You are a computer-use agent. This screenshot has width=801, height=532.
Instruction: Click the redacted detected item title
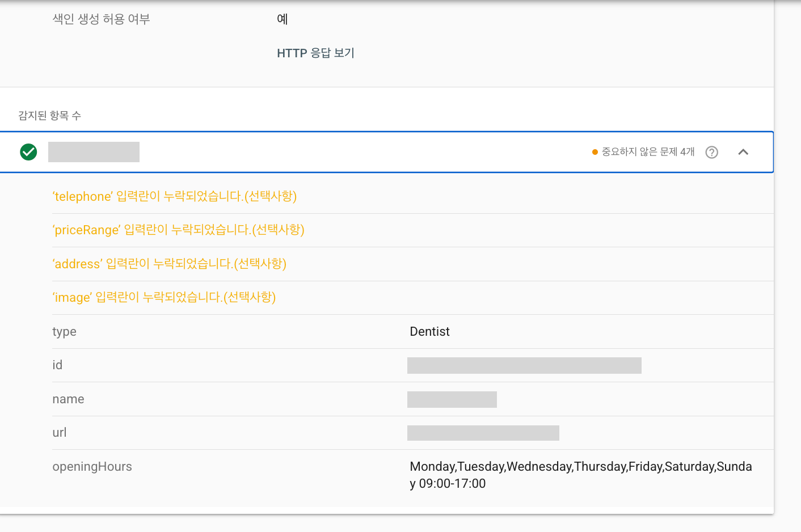(94, 152)
